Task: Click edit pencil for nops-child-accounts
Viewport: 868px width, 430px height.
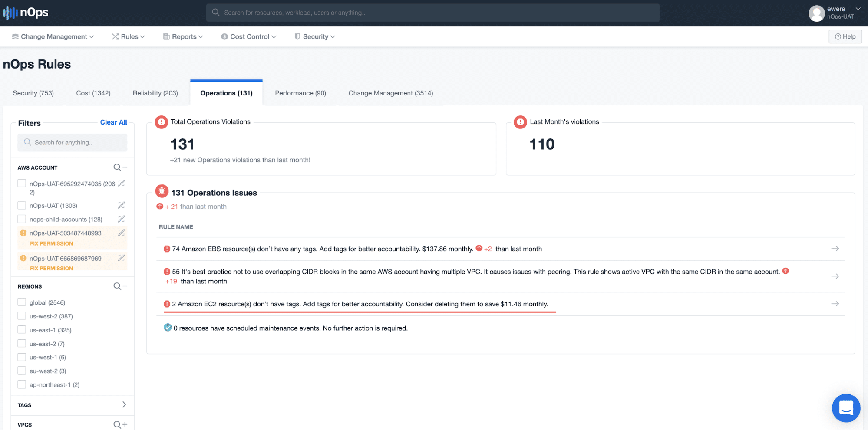Action: pyautogui.click(x=122, y=219)
